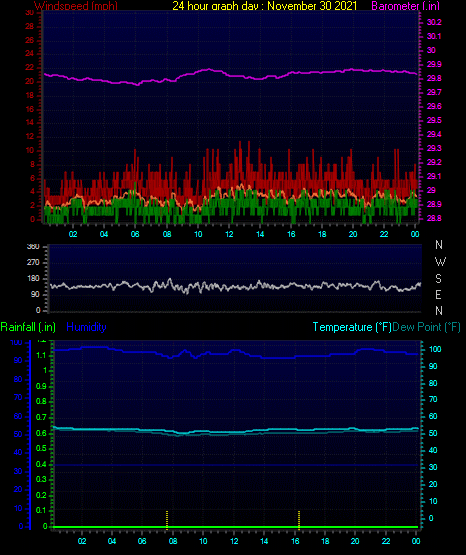Select the 0.4 rainfall axis value
This screenshot has height=555, width=466.
pos(41,464)
